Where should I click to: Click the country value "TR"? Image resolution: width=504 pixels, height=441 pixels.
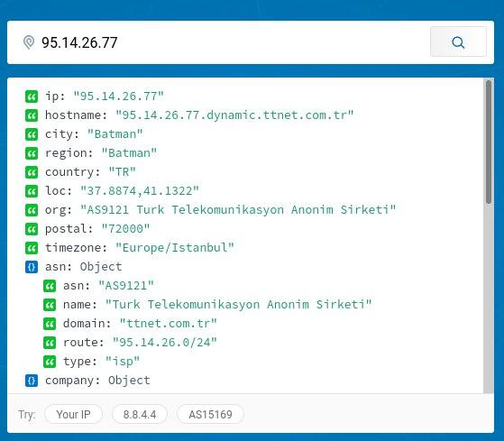[x=122, y=172]
